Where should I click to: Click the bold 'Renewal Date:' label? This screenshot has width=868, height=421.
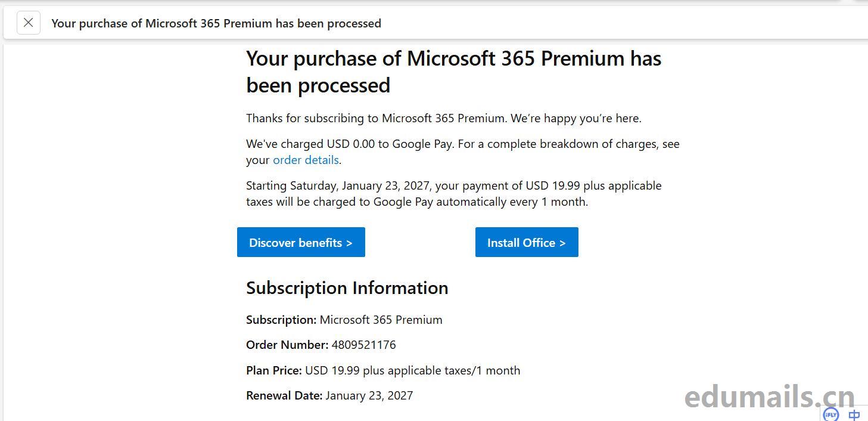(284, 395)
